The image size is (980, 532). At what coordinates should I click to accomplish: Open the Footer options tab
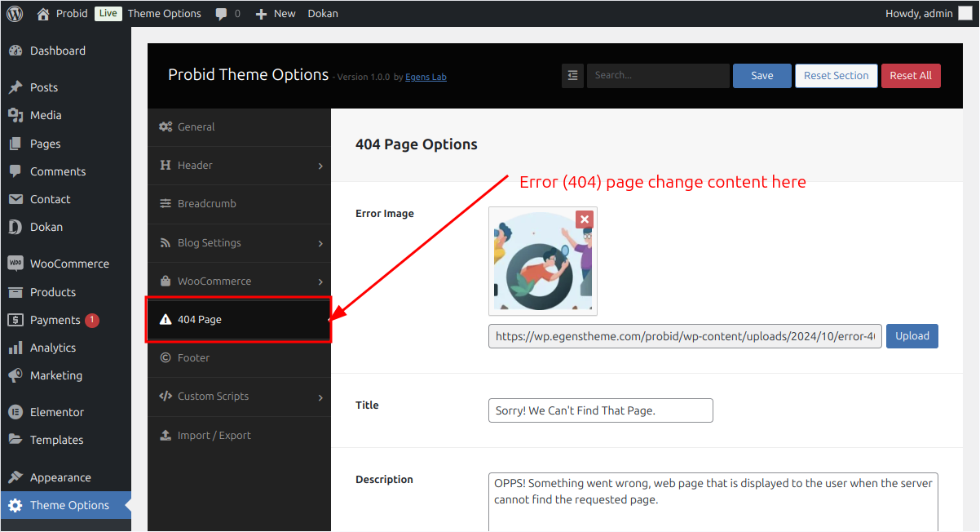coord(239,357)
